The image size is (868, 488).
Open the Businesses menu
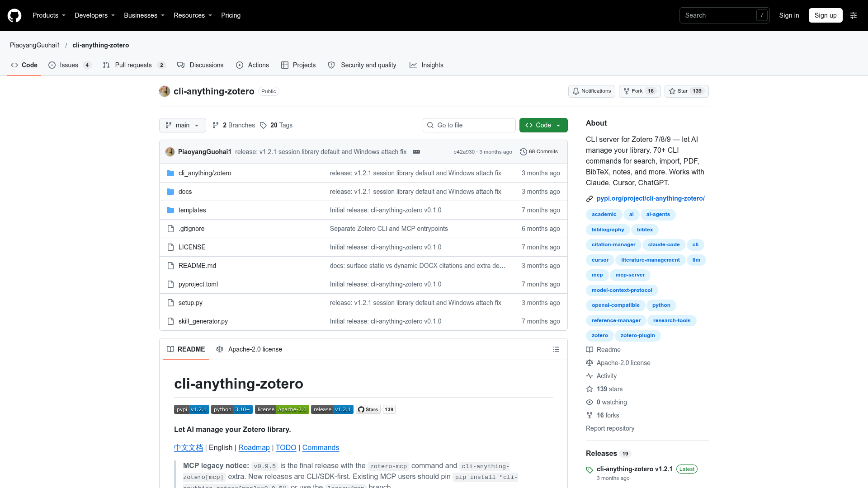click(144, 15)
